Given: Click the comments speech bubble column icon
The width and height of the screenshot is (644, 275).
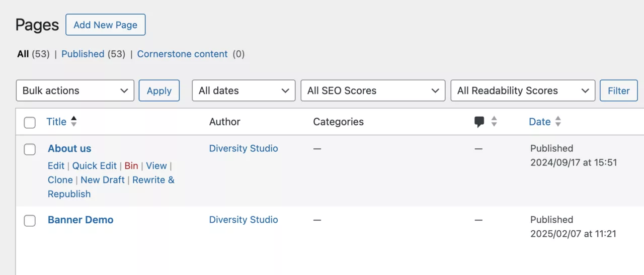Looking at the screenshot, I should point(479,122).
